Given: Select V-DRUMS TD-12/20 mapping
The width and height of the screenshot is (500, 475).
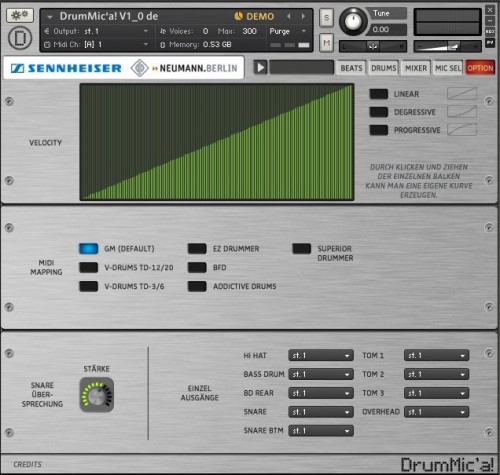Looking at the screenshot, I should coord(88,267).
